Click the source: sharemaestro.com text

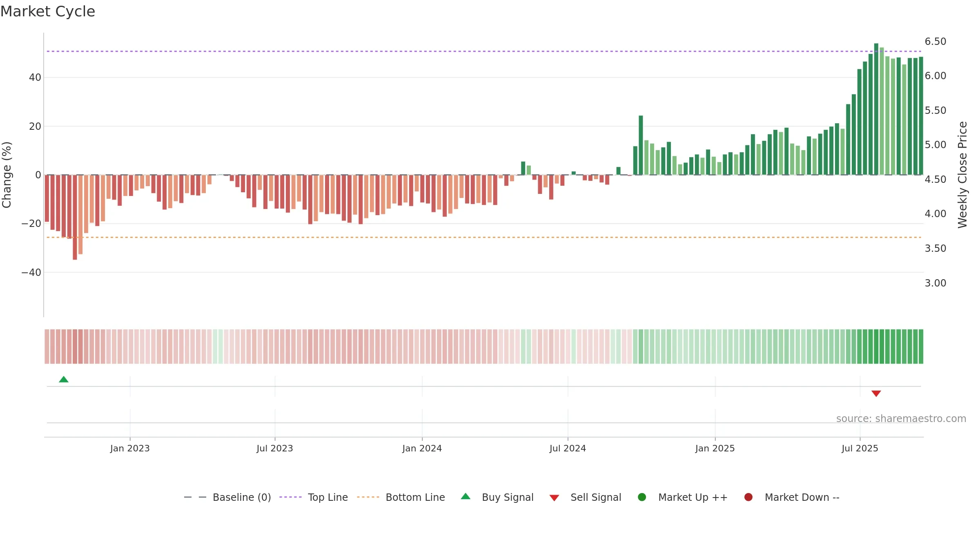pyautogui.click(x=901, y=418)
